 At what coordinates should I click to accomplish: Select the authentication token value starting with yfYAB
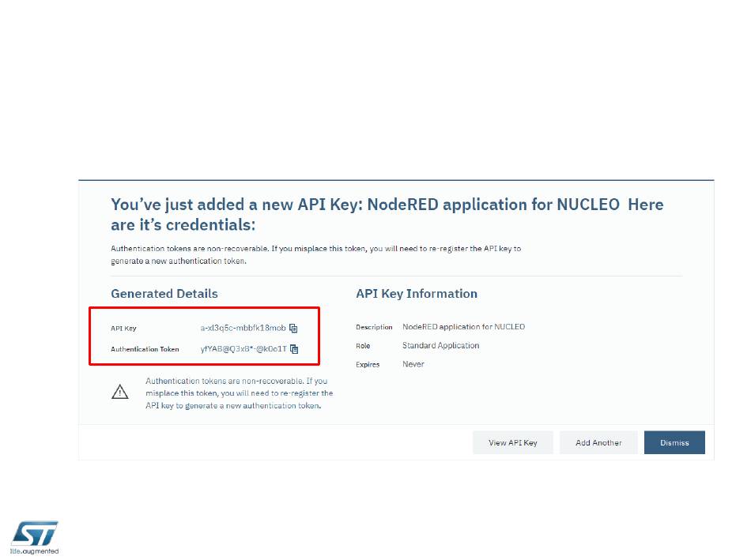pyautogui.click(x=243, y=349)
